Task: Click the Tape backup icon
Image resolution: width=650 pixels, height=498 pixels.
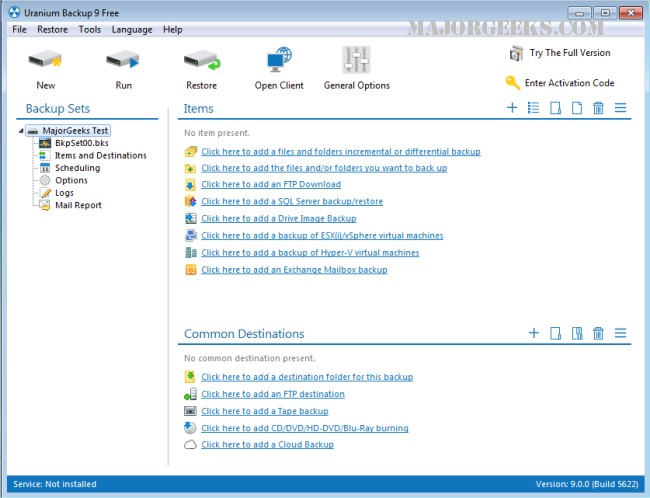Action: point(190,411)
